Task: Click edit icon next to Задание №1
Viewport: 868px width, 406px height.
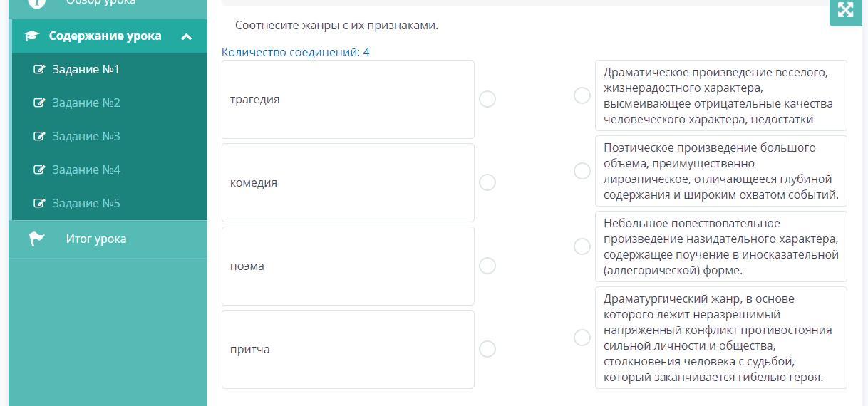Action: tap(40, 69)
